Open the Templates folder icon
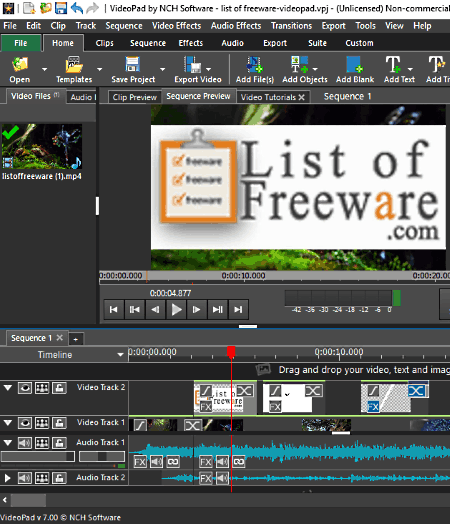The image size is (450, 524). (74, 64)
